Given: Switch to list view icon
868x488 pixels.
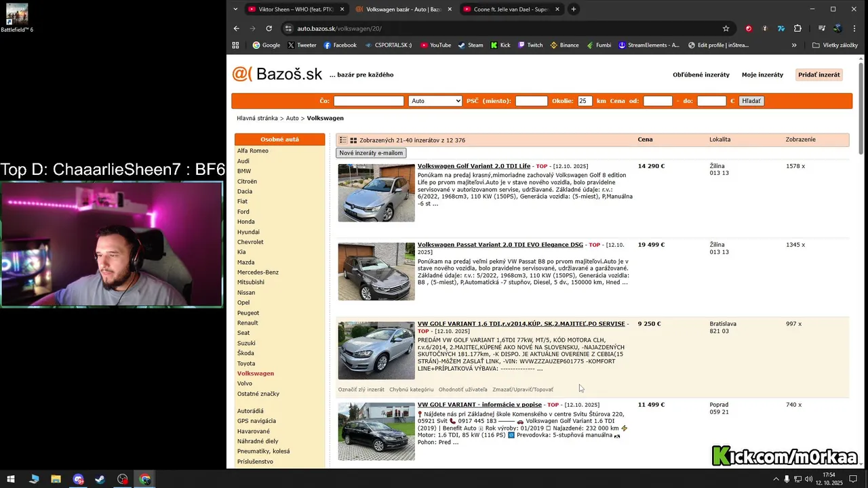Looking at the screenshot, I should (343, 140).
